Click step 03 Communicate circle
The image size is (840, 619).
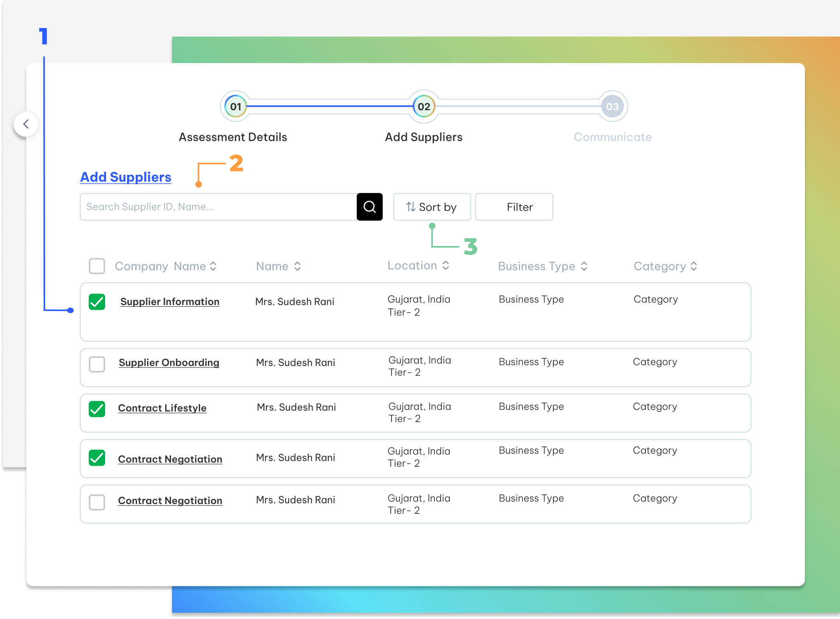click(x=612, y=106)
